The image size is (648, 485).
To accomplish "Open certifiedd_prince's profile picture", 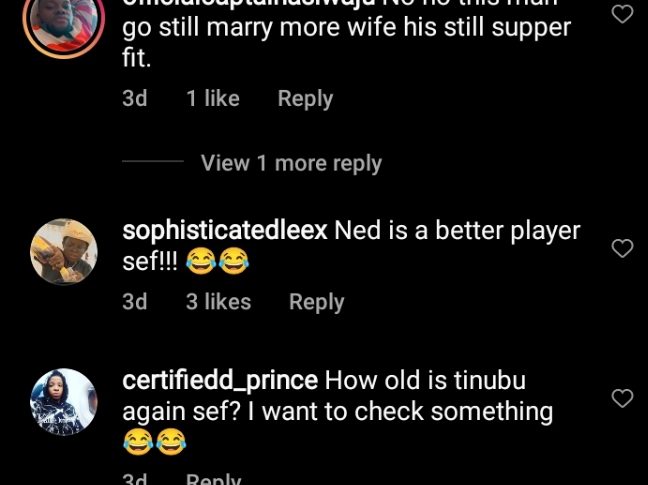I will (x=64, y=402).
